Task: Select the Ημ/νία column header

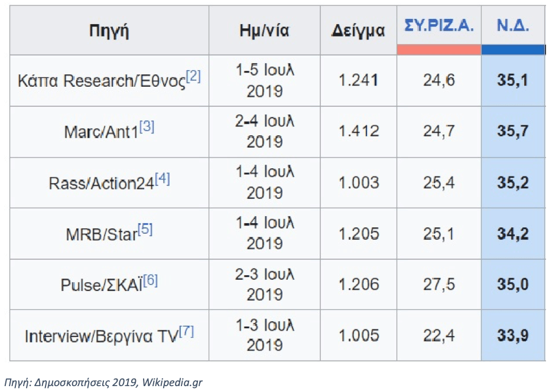Action: pyautogui.click(x=264, y=31)
